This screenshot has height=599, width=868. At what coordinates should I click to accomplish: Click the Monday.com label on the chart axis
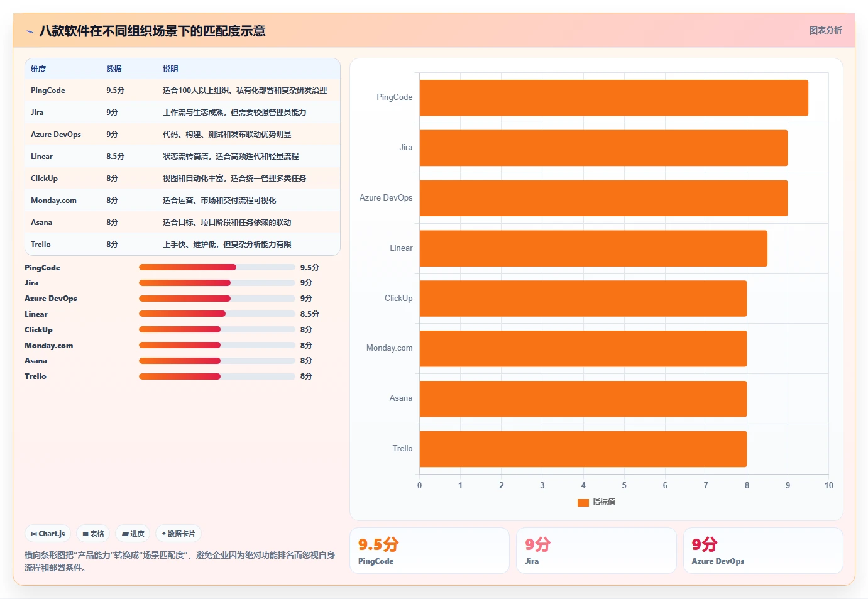[x=390, y=348]
